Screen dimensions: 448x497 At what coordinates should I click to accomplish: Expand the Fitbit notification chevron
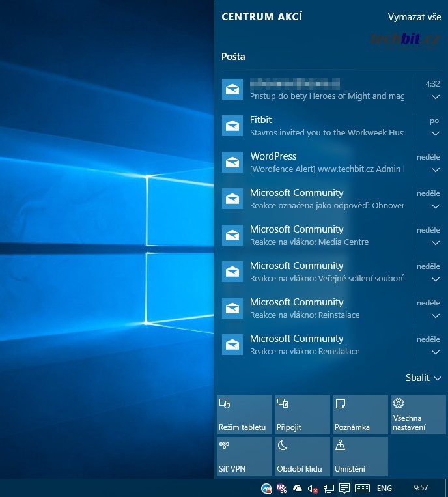436,134
